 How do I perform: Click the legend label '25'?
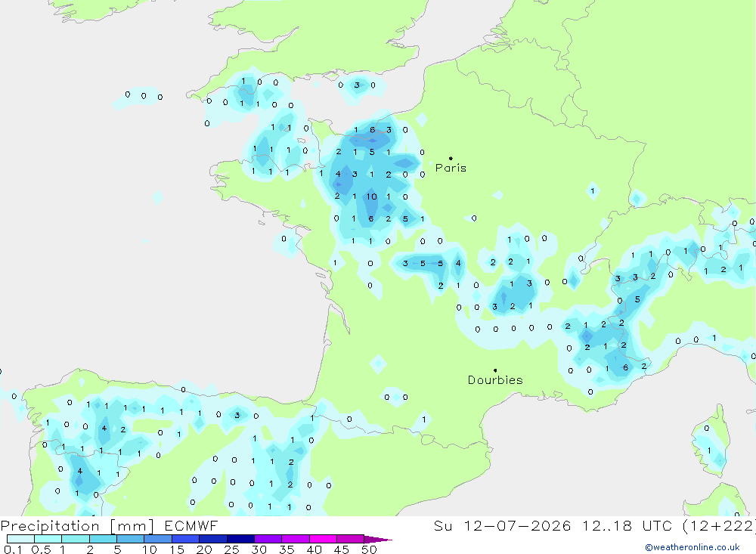[231, 549]
